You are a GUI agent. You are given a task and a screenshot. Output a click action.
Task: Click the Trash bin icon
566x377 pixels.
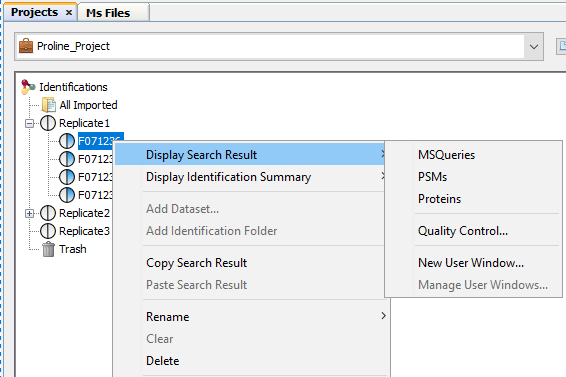tap(48, 249)
